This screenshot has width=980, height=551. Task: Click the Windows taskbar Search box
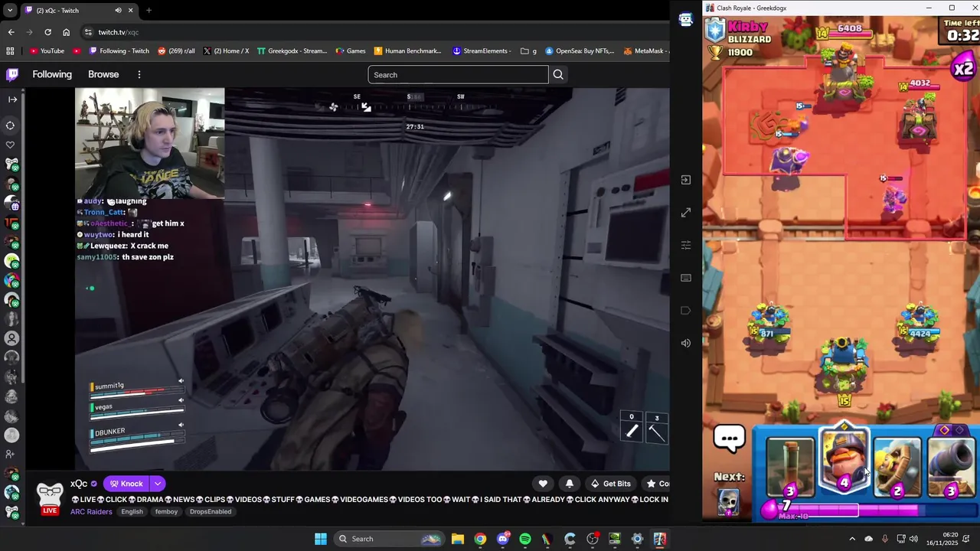pyautogui.click(x=390, y=539)
